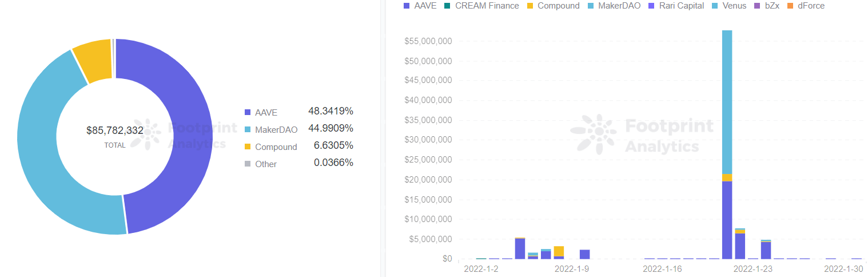The height and width of the screenshot is (277, 868).
Task: Toggle CREAM Finance legend entry
Action: [x=481, y=6]
